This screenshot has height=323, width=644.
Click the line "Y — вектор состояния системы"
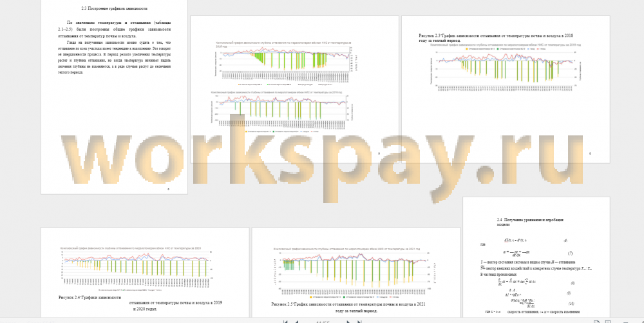[x=527, y=262]
